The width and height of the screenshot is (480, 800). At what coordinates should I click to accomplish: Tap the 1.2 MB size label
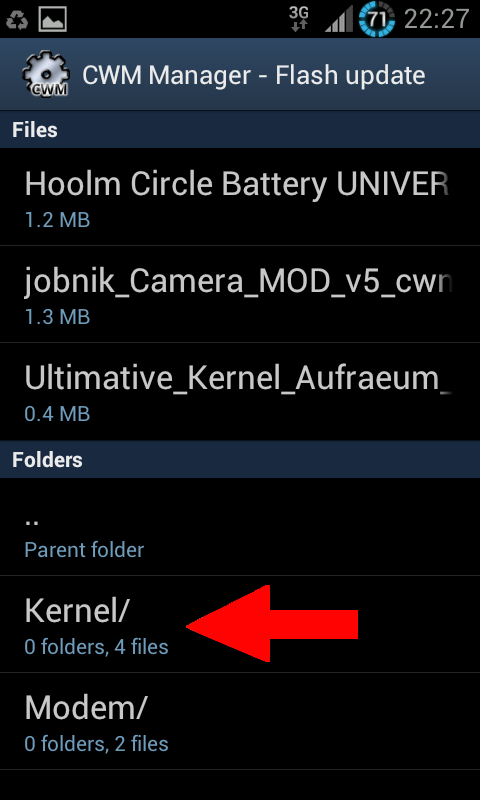pyautogui.click(x=57, y=220)
